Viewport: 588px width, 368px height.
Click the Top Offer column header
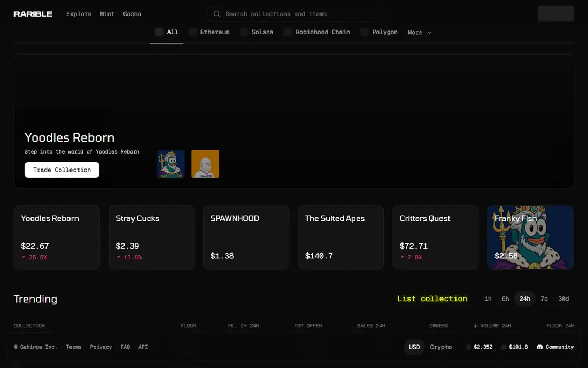coord(308,326)
